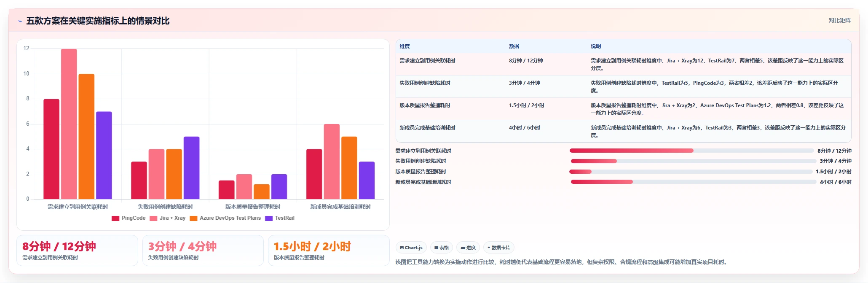Click the trend icon beside the panel title
This screenshot has height=283, width=868.
pyautogui.click(x=20, y=21)
